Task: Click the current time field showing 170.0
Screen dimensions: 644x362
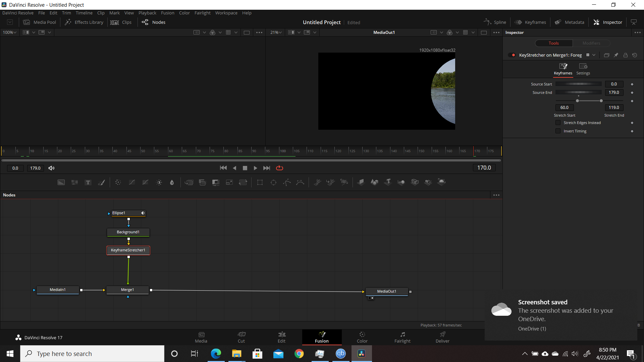Action: coord(484,168)
